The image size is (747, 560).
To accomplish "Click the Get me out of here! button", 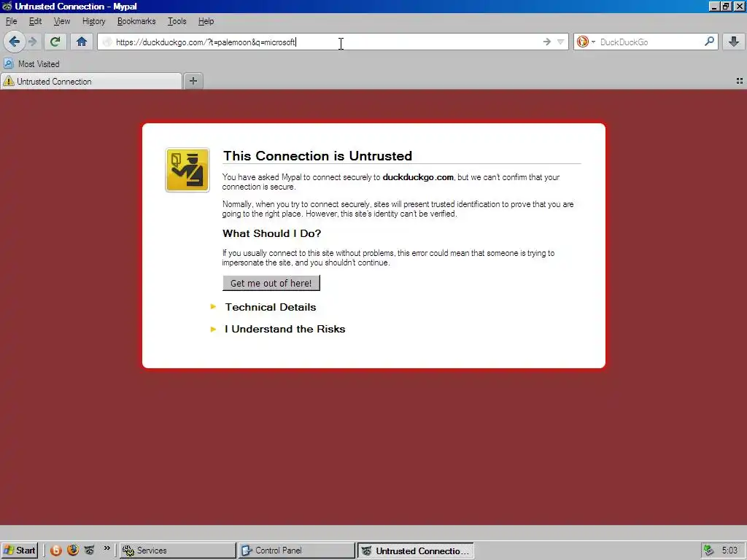I will (x=271, y=283).
